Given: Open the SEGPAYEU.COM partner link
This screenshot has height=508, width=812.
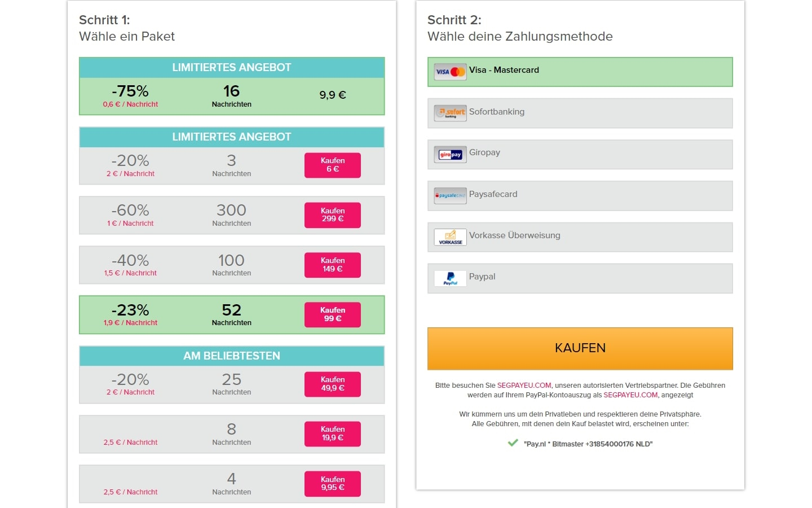Looking at the screenshot, I should point(524,385).
